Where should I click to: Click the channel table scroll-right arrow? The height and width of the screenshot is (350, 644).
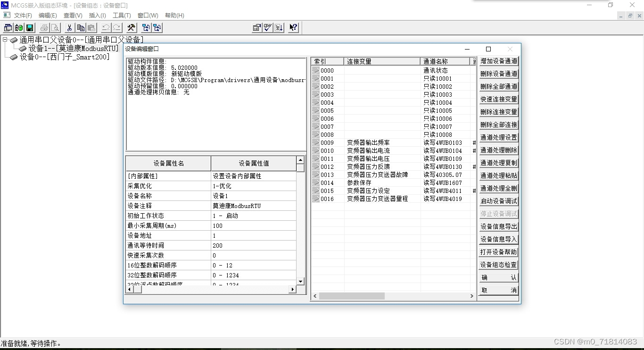pos(471,296)
